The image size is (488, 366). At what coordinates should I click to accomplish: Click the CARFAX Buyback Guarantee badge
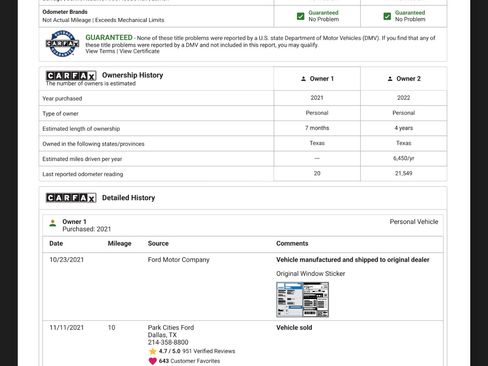point(62,44)
